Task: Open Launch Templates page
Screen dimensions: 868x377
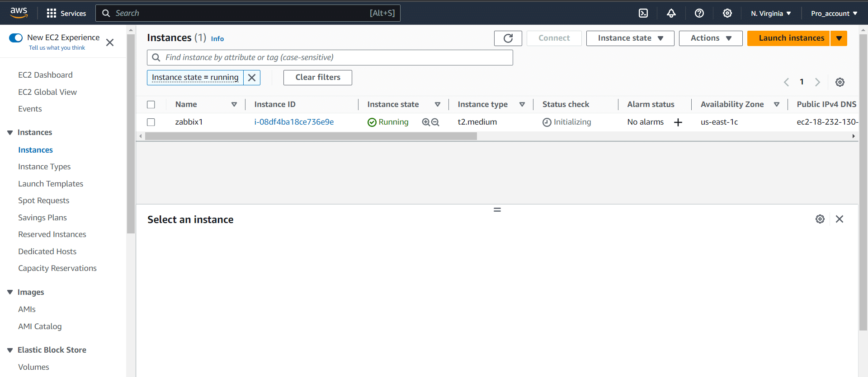Action: point(51,184)
